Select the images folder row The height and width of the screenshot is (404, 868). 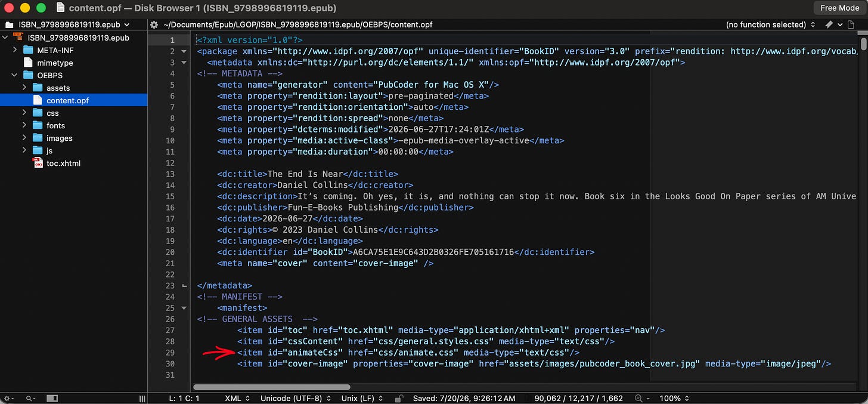tap(73, 138)
